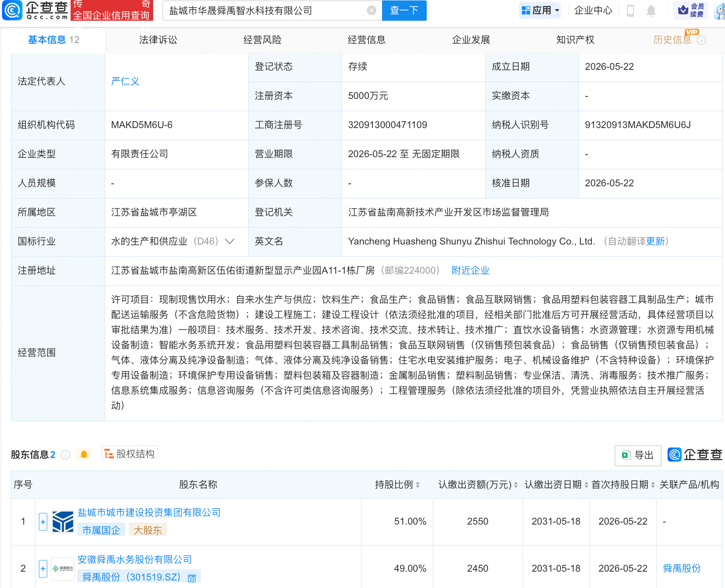The width and height of the screenshot is (725, 588).
Task: Click the 查一下 search button
Action: point(404,10)
